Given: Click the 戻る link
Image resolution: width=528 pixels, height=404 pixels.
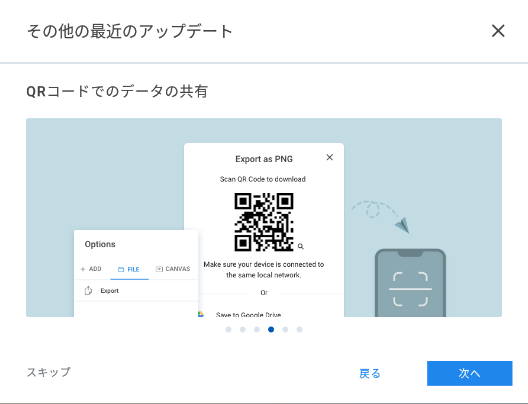Looking at the screenshot, I should pyautogui.click(x=370, y=373).
